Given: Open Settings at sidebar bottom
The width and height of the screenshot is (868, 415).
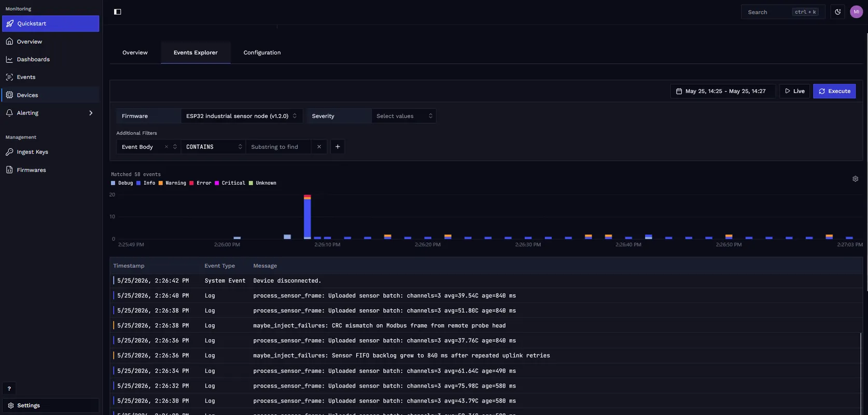Looking at the screenshot, I should click(51, 406).
